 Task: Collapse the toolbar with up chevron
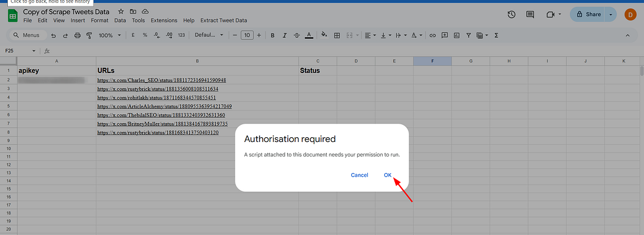pos(628,36)
